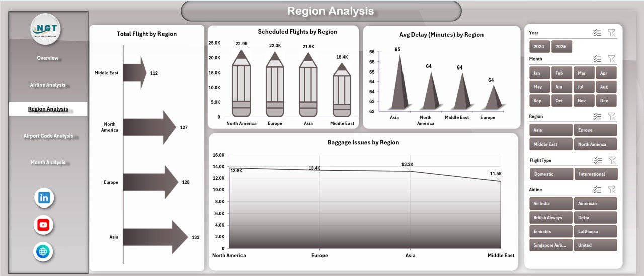Screen dimensions: 644x276
Task: Open the LinkedIn icon link
Action: pos(44,198)
